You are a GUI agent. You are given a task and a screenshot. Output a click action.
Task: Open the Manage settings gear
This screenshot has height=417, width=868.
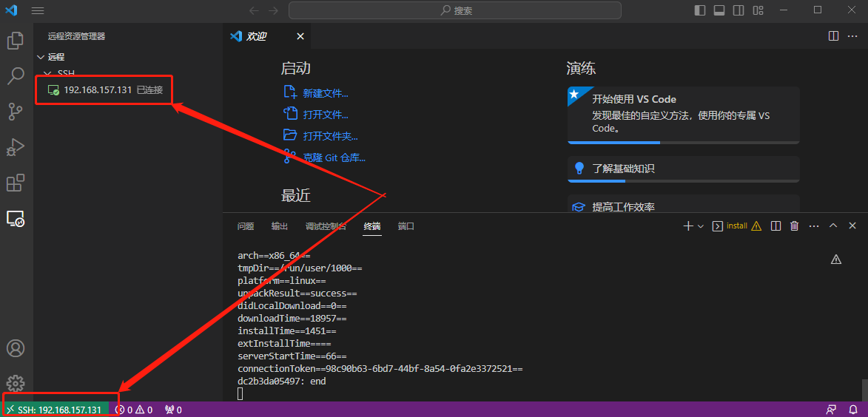point(16,383)
